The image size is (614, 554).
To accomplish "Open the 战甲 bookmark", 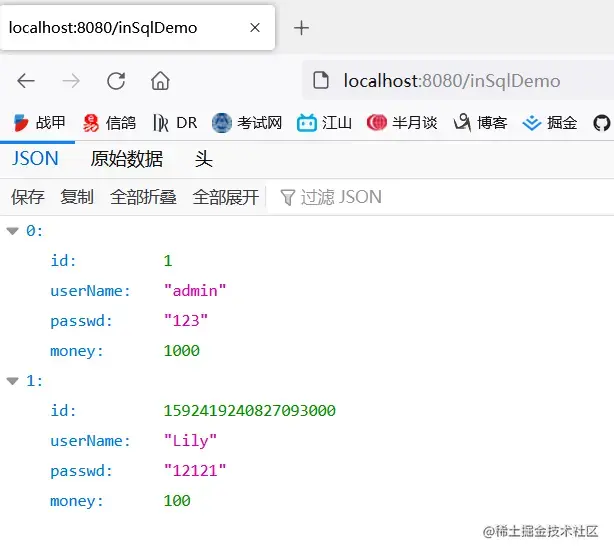I will (x=39, y=123).
